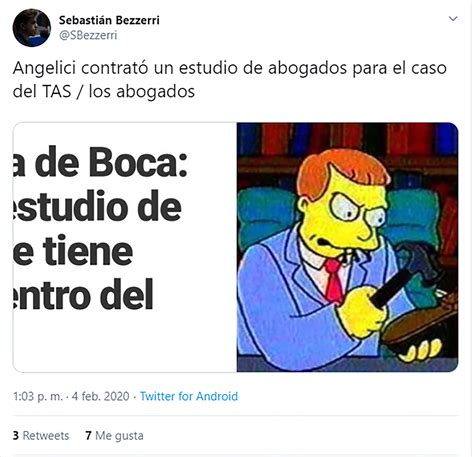The height and width of the screenshot is (457, 474).
Task: Click the 'estudio de' headline line
Action: (x=97, y=207)
